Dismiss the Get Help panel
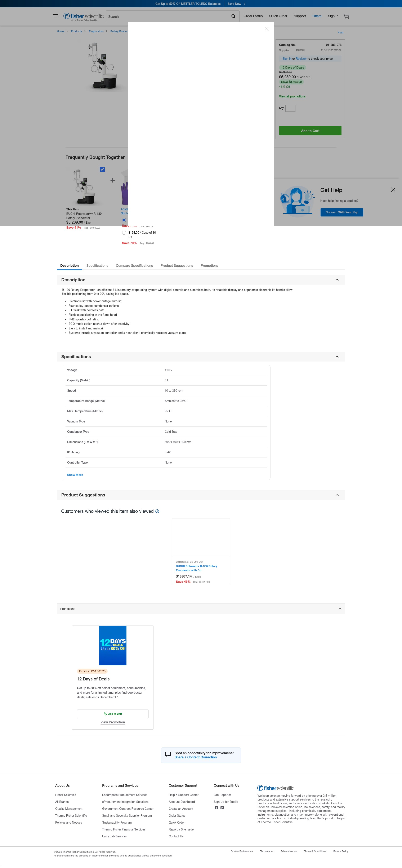The image size is (402, 868). tap(393, 190)
